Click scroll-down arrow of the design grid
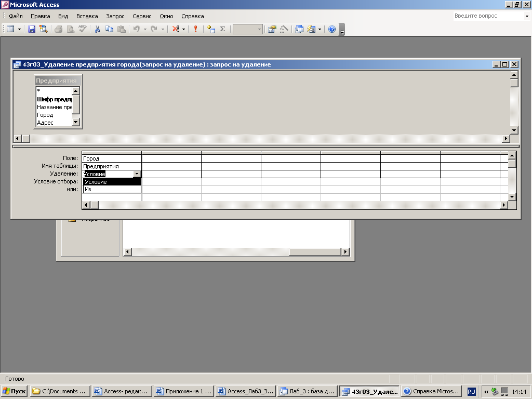Screen dimensions: 532x399 (512, 196)
